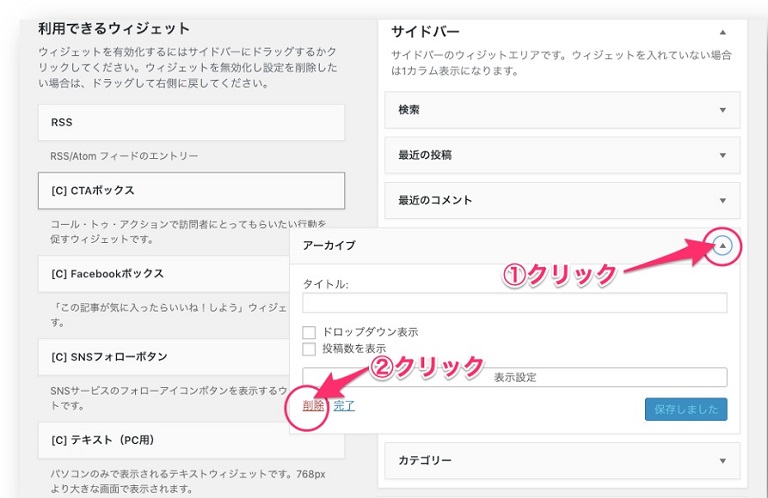Collapse the サイドバー widget area

click(722, 32)
